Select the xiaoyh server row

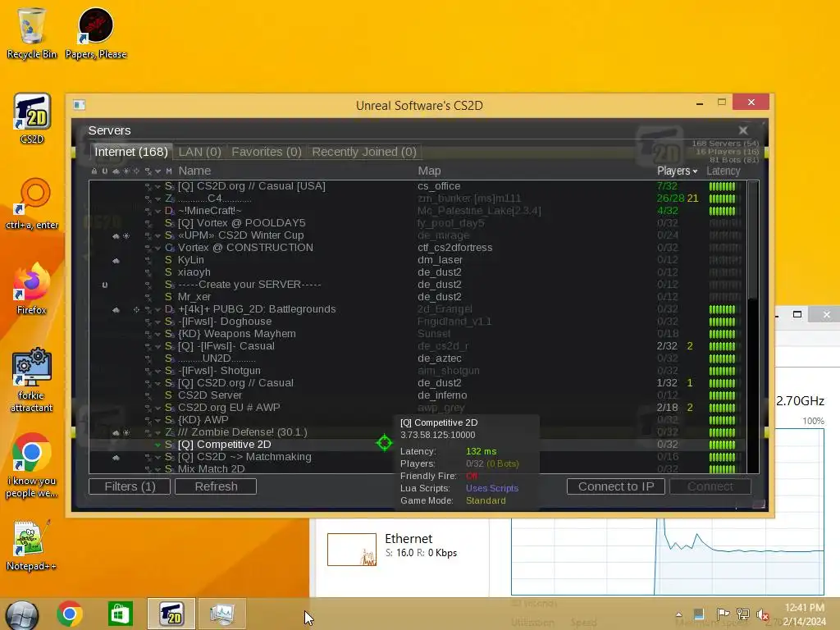(416, 272)
